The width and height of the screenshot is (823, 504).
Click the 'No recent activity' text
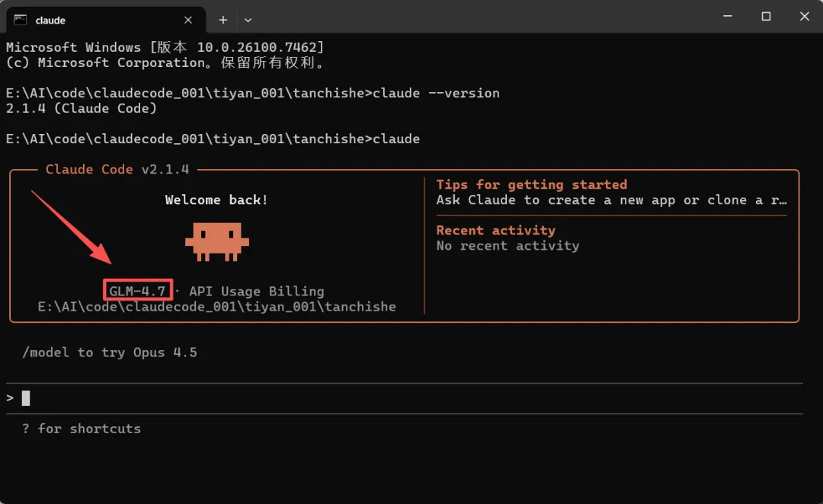[508, 245]
